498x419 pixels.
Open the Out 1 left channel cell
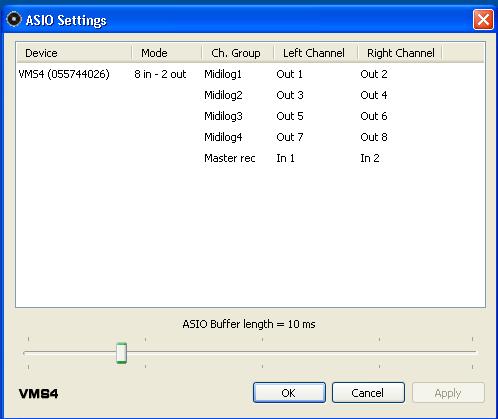click(x=289, y=74)
